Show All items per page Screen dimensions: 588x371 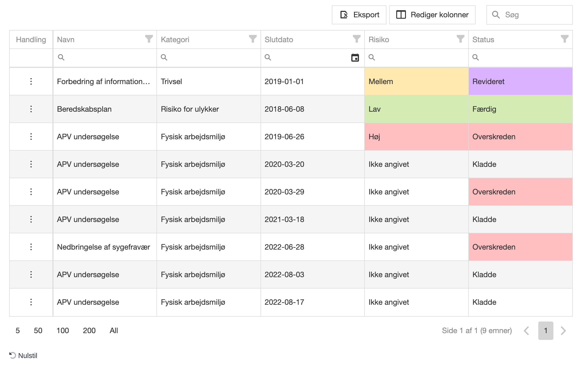click(x=114, y=330)
